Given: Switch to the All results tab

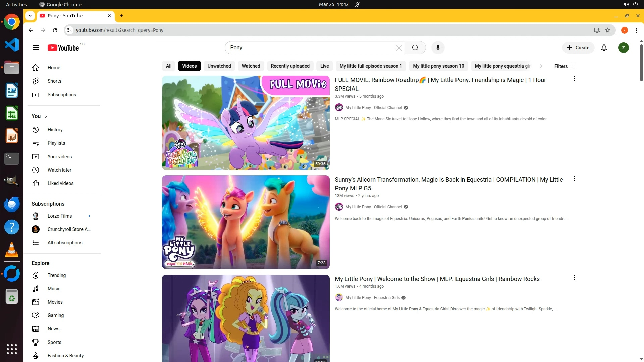Looking at the screenshot, I should pos(168,66).
